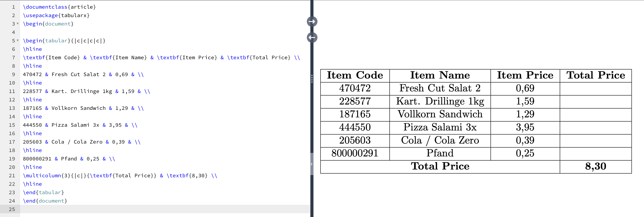This screenshot has height=217, width=644.
Task: Click \usepackage{tabularx} on line 2
Action: tap(56, 15)
